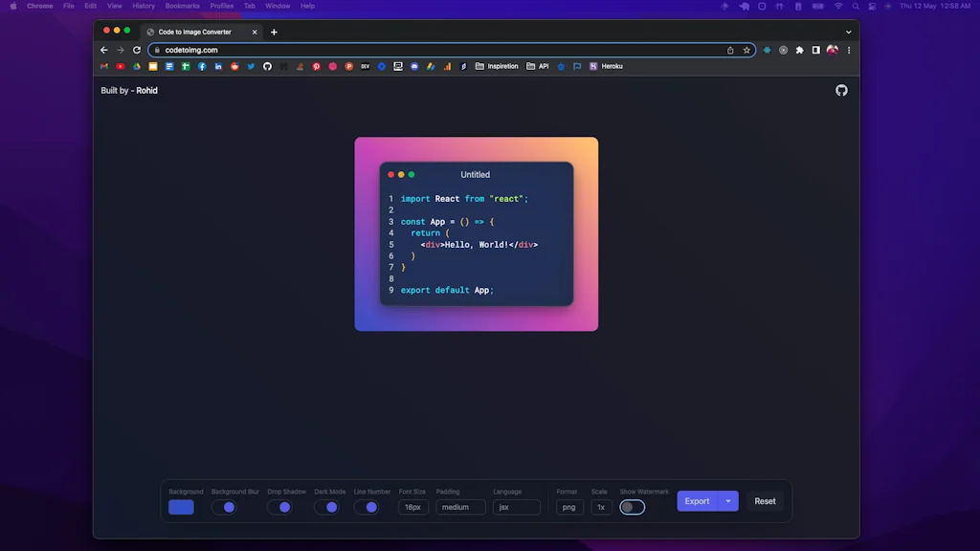The height and width of the screenshot is (551, 980).
Task: Enable the Show Watermark toggle
Action: 632,507
